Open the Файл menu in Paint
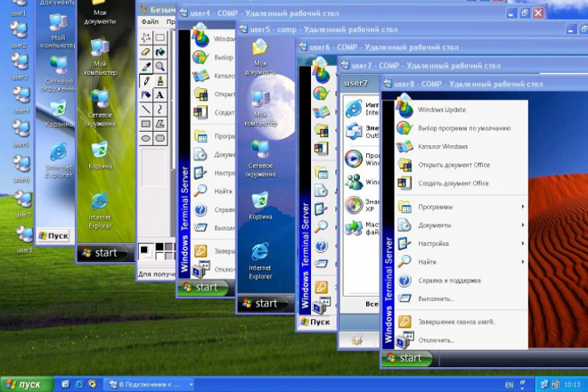The height and width of the screenshot is (392, 588). point(150,21)
